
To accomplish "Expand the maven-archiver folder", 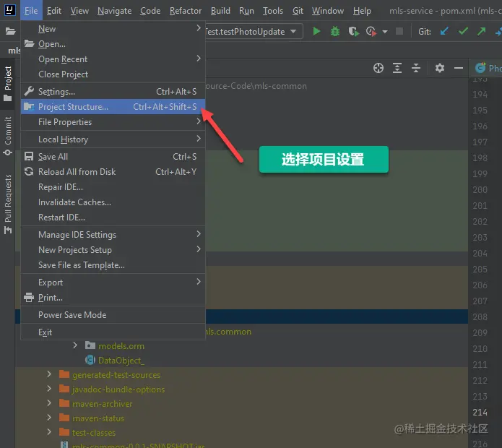I will 49,403.
